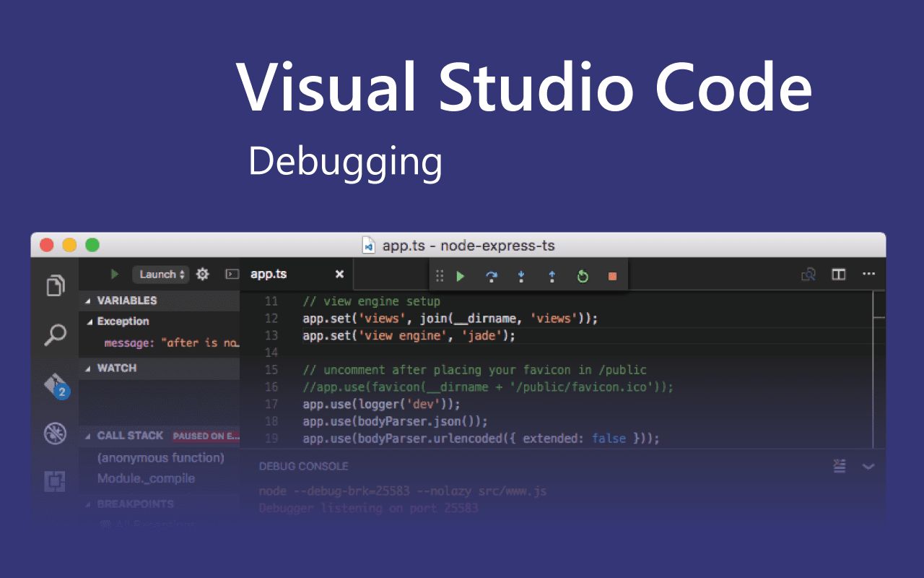Restart the debug session
Screen dimensions: 924x578
pos(583,276)
